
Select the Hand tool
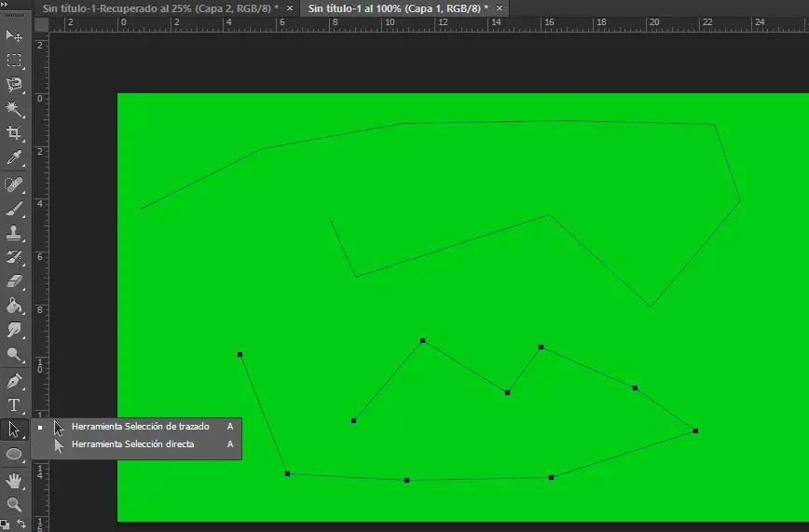tap(14, 481)
